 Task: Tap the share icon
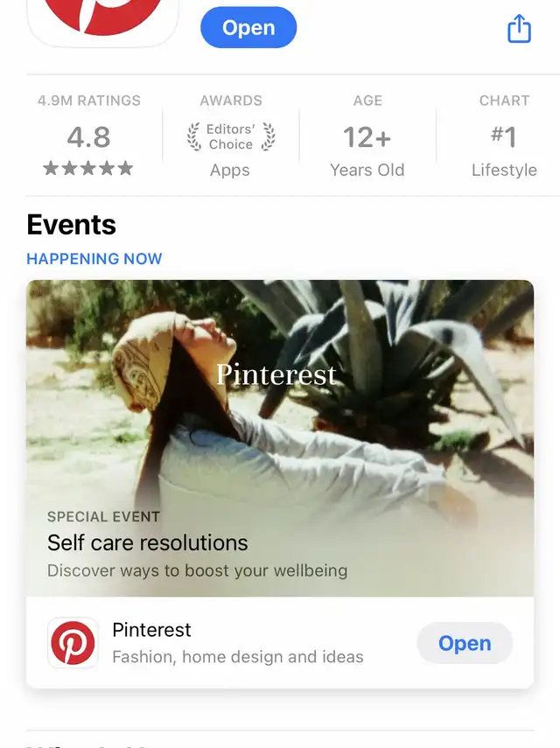point(520,28)
